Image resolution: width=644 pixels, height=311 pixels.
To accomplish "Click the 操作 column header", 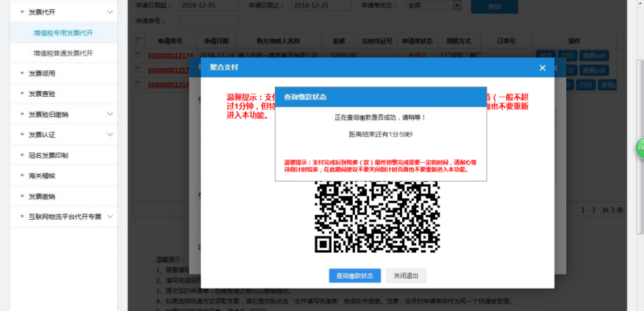I will click(x=574, y=41).
